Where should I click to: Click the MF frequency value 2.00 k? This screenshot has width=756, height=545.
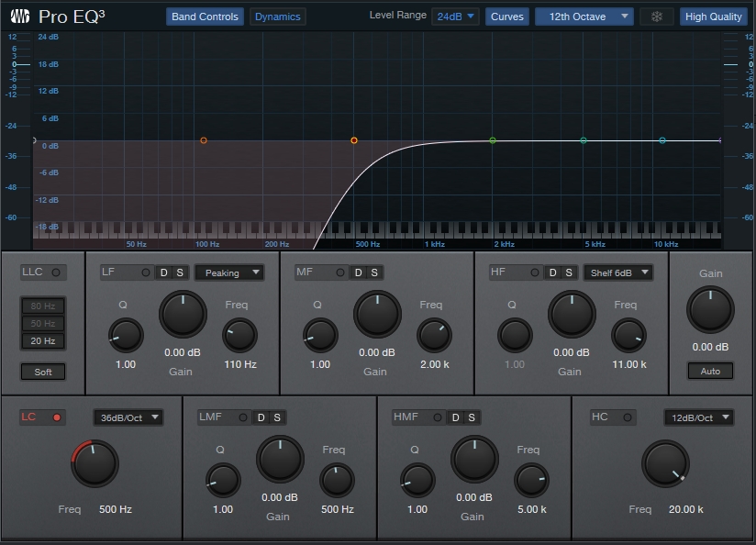pyautogui.click(x=434, y=364)
